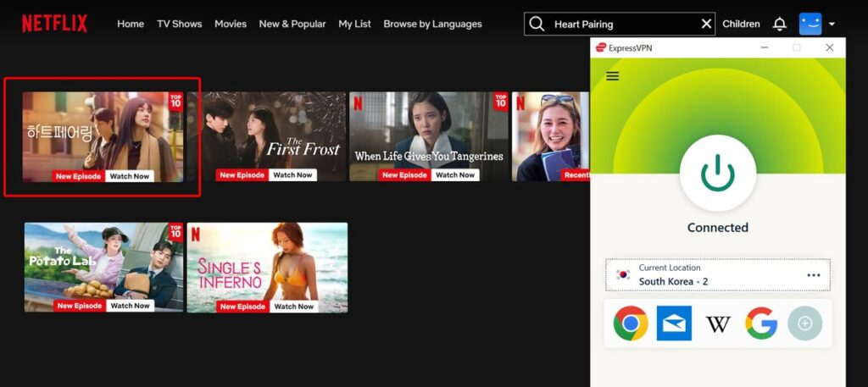This screenshot has width=868, height=387.
Task: Select the South Korea - 2 location
Action: click(x=673, y=281)
